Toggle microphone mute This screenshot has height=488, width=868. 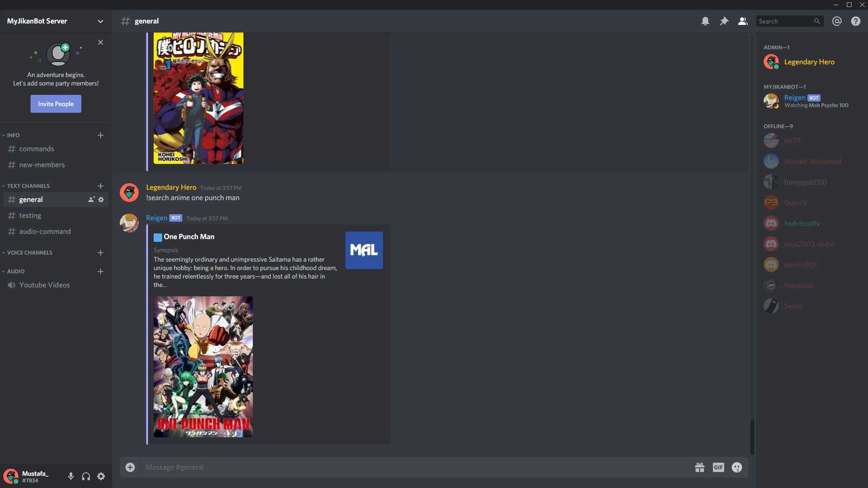[70, 476]
